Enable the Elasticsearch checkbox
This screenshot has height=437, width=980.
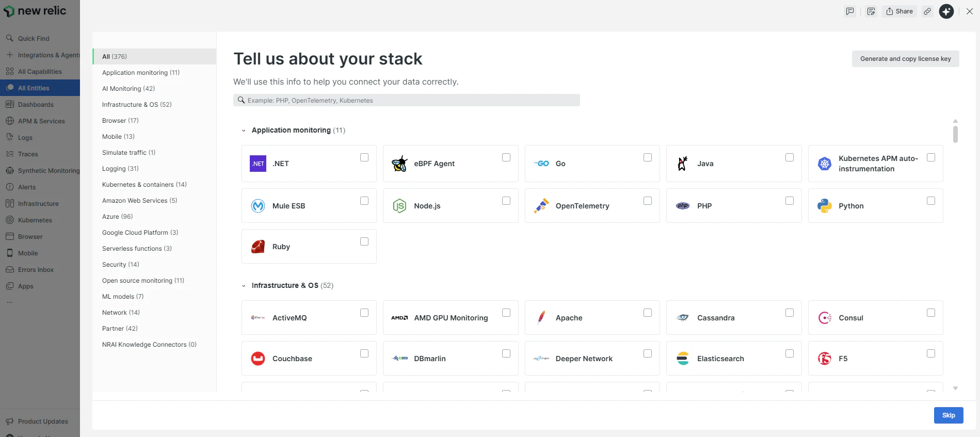pyautogui.click(x=790, y=353)
